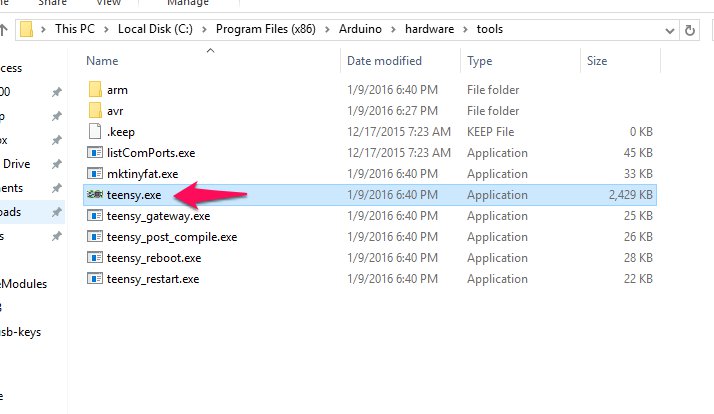
Task: Open address bar history dropdown
Action: point(669,31)
